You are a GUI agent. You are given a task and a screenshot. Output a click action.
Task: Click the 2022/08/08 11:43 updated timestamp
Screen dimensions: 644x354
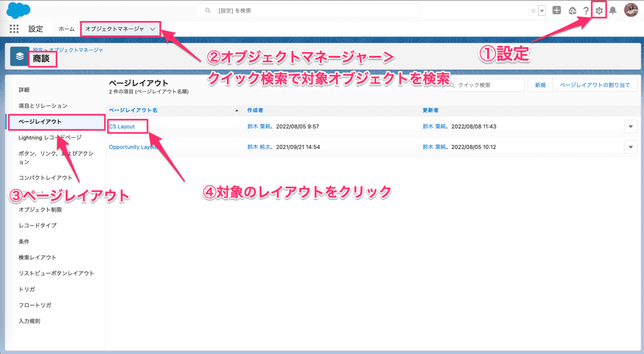[474, 126]
